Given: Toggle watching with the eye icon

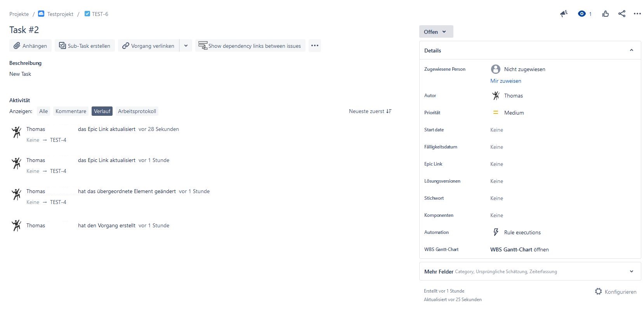Looking at the screenshot, I should (582, 14).
